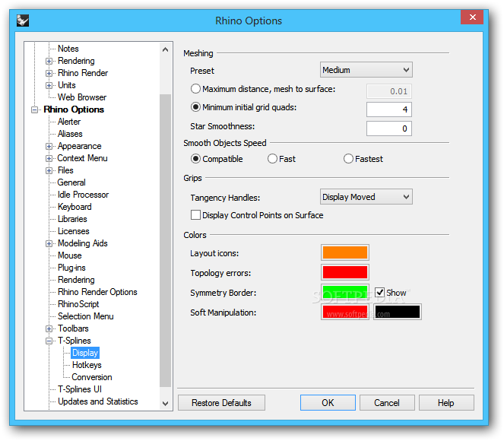
Task: Select Updates and Statistics tree item
Action: pyautogui.click(x=98, y=401)
